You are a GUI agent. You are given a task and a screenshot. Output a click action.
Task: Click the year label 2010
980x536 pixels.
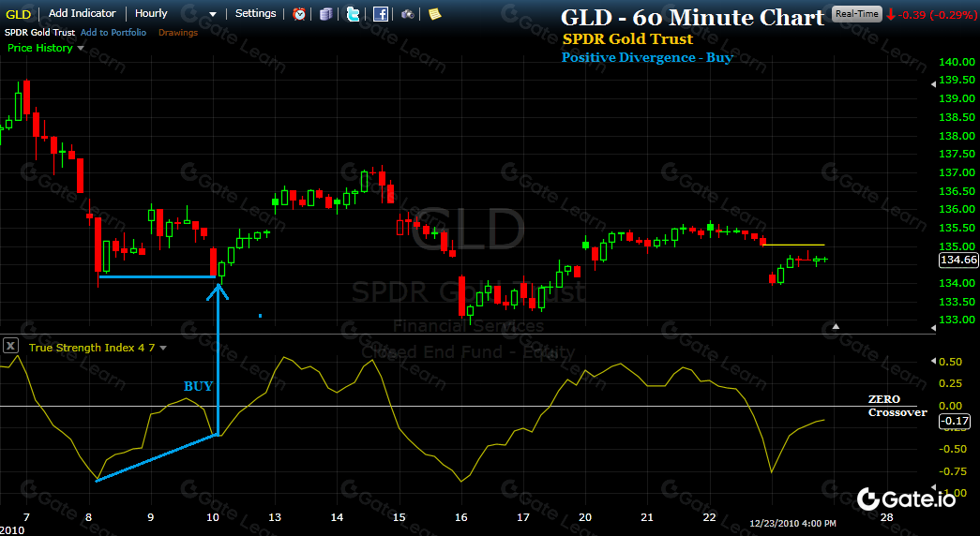tap(12, 530)
